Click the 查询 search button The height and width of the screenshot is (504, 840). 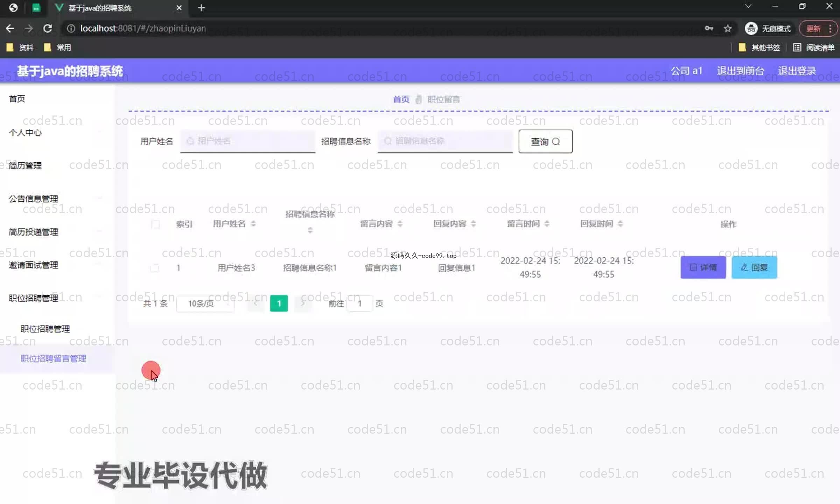click(x=545, y=141)
